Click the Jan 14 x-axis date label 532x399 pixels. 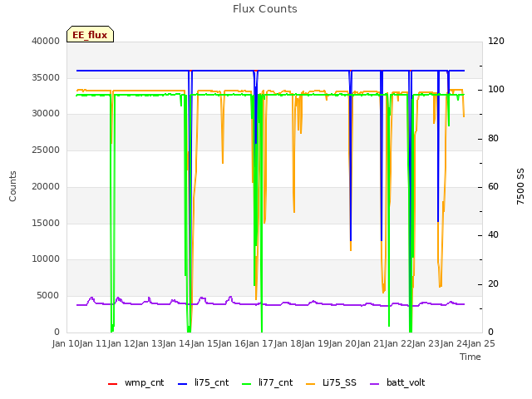[176, 343]
